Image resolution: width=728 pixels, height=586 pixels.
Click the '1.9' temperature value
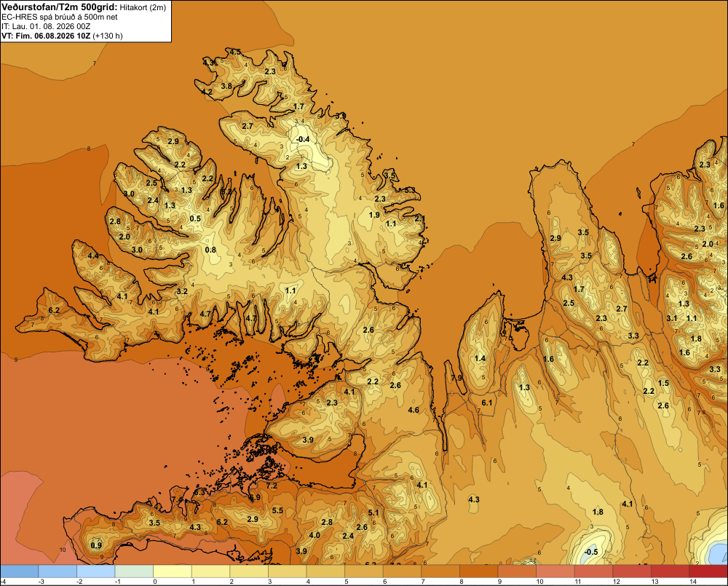tap(374, 215)
